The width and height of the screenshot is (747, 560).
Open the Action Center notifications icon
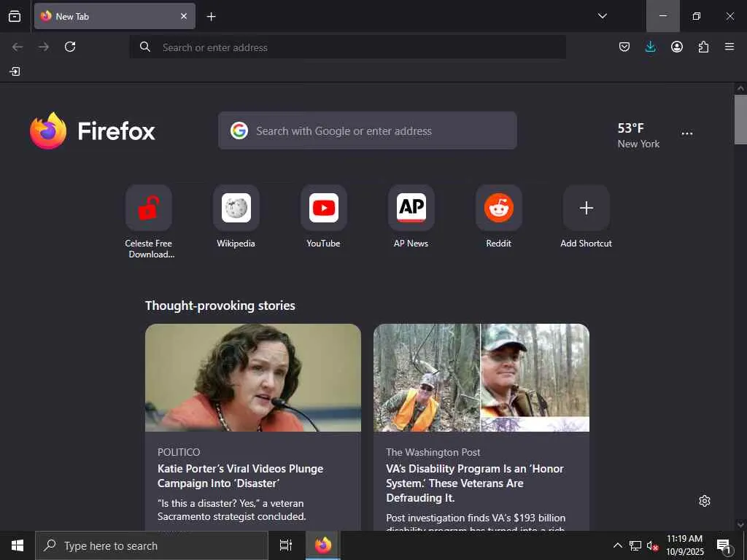724,545
